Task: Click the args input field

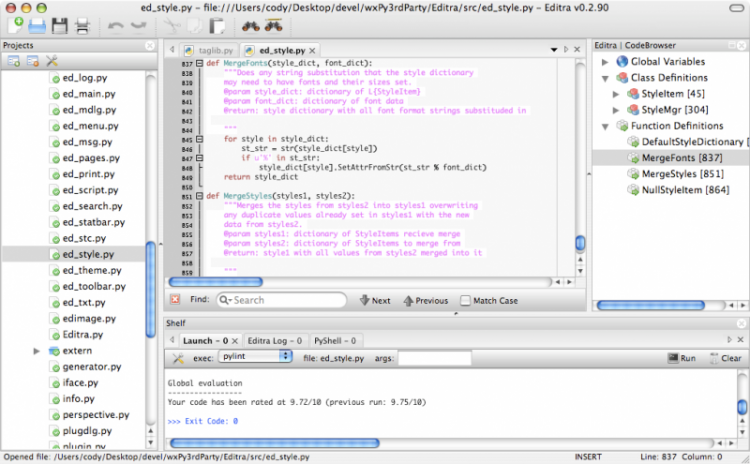Action: coord(434,358)
